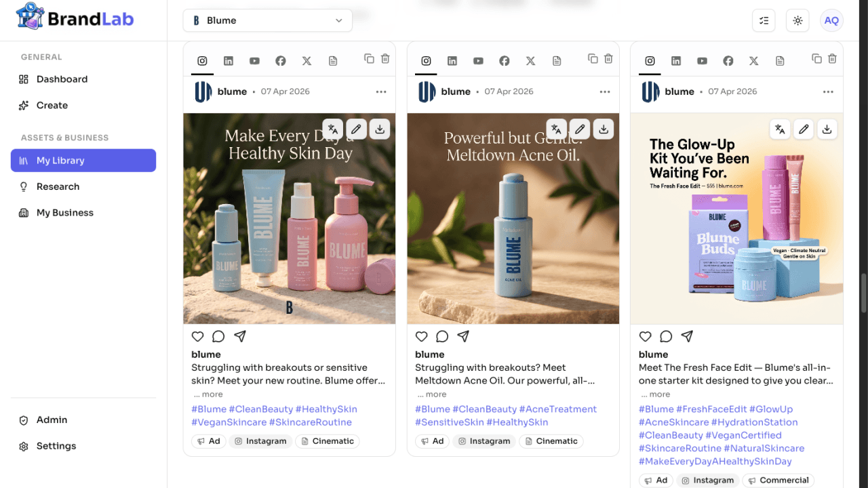This screenshot has width=868, height=488.
Task: Open three-dot menu on Healthy Skin Day post
Action: [381, 91]
